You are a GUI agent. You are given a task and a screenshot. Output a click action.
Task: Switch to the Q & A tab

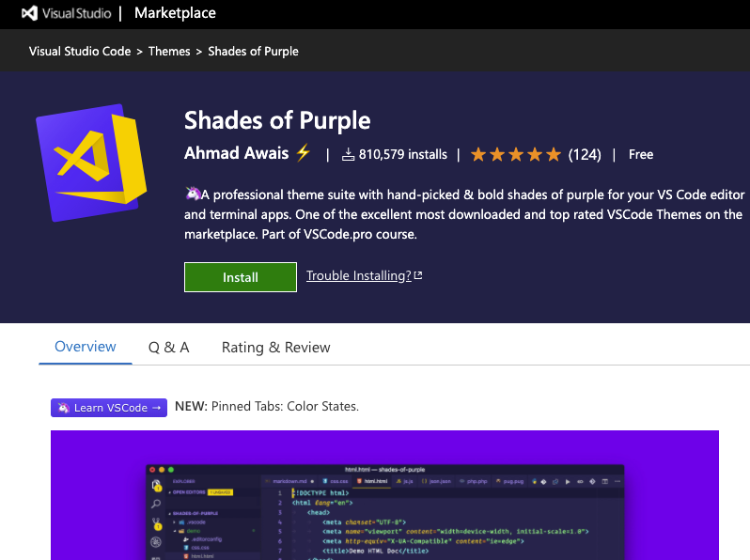[x=169, y=348]
